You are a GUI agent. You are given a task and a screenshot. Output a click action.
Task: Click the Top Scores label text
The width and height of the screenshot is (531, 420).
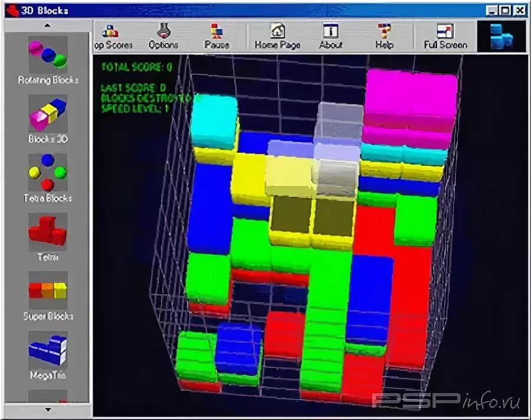point(113,45)
